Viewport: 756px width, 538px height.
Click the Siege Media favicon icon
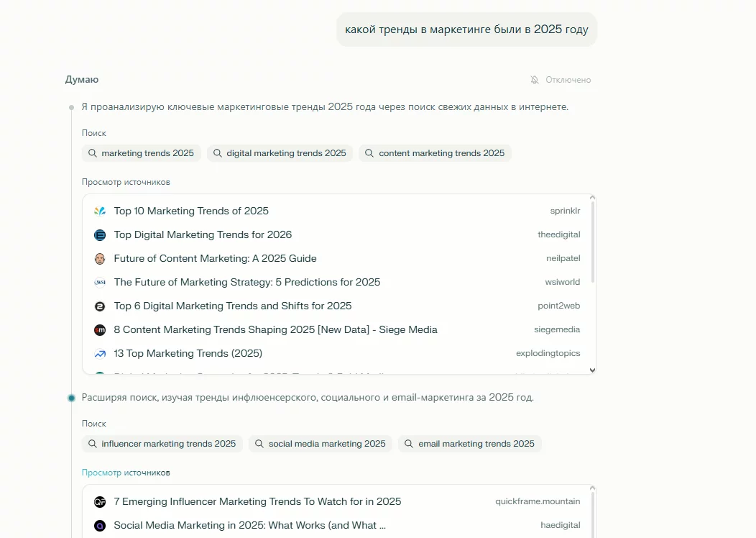click(100, 330)
